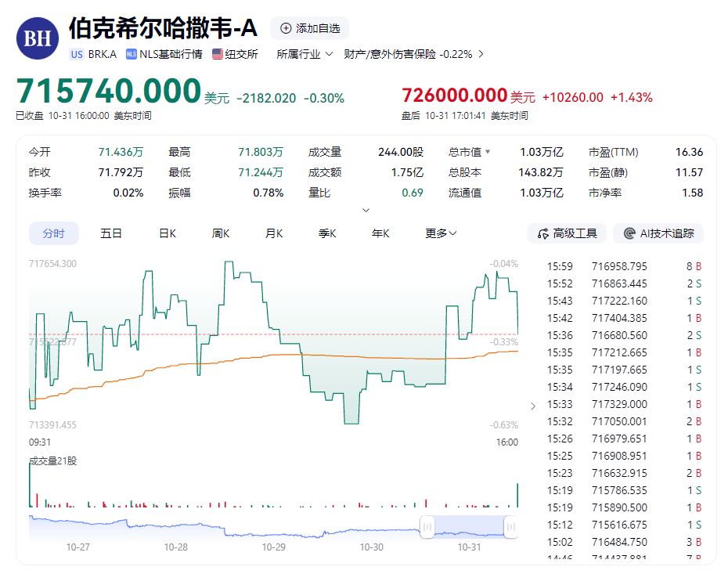The width and height of the screenshot is (728, 574).
Task: Open 高级工具 via its tool icon
Action: point(542,233)
